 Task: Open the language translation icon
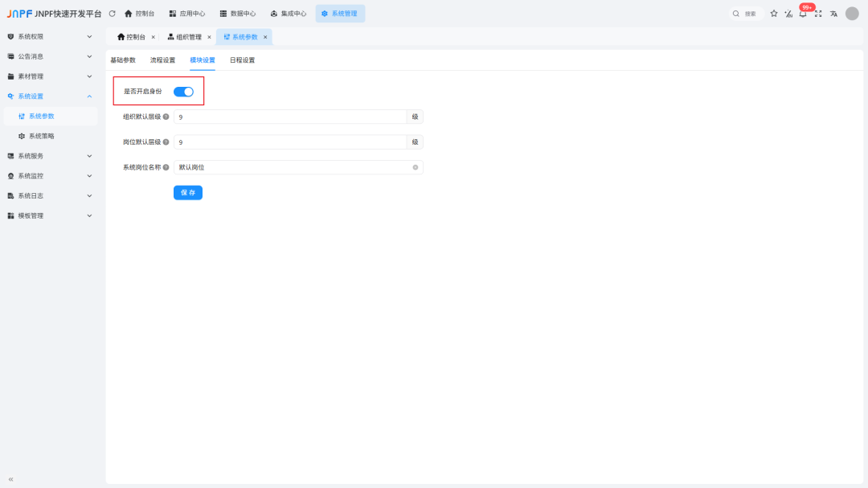pyautogui.click(x=833, y=14)
